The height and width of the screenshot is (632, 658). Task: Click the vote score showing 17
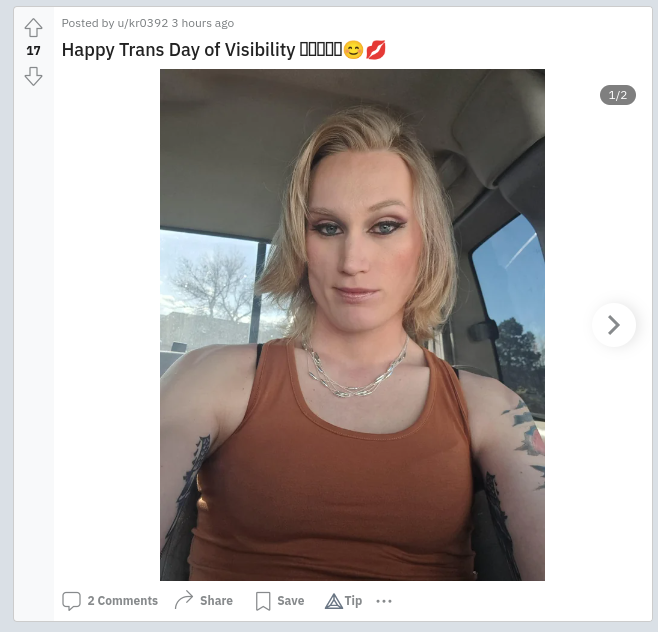click(x=34, y=51)
